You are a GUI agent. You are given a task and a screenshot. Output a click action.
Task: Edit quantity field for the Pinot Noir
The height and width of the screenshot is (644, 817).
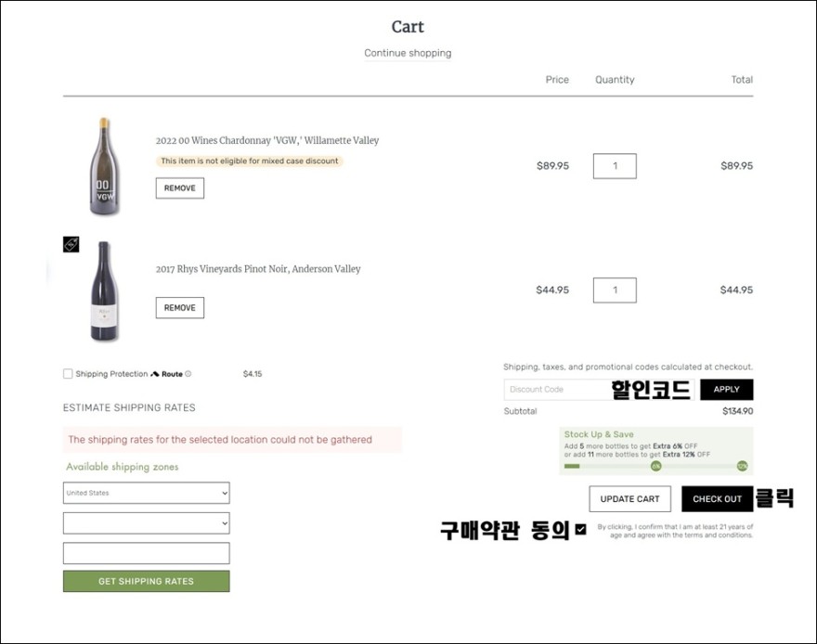(615, 290)
